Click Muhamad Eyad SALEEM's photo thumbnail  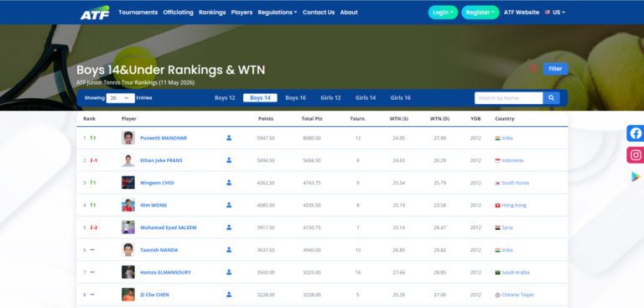point(128,227)
